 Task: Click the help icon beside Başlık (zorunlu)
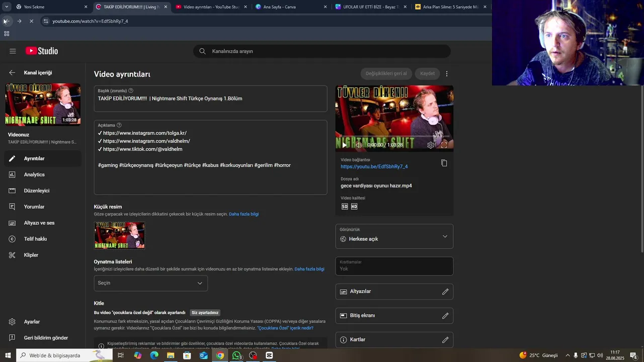(x=131, y=90)
